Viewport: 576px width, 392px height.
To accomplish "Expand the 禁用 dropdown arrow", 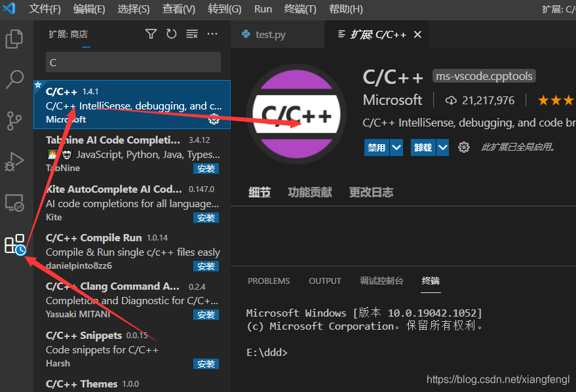I will pos(396,147).
